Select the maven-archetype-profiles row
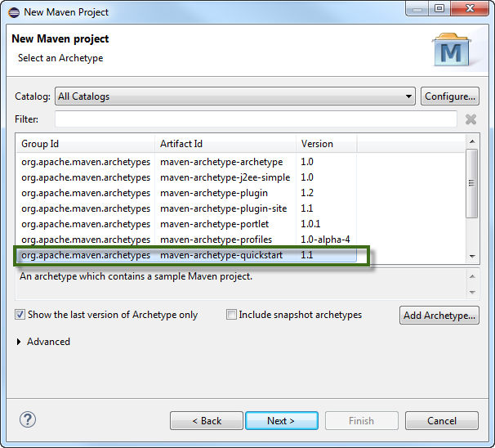495x448 pixels. pyautogui.click(x=186, y=240)
